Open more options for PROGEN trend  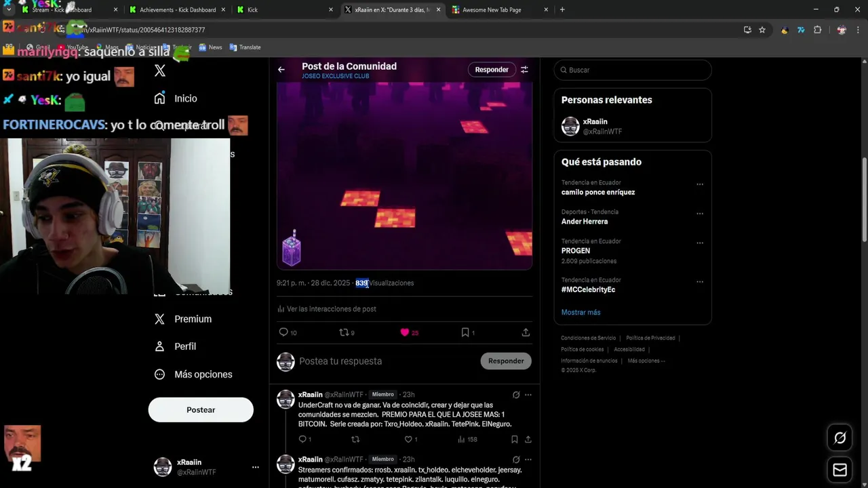tap(700, 243)
